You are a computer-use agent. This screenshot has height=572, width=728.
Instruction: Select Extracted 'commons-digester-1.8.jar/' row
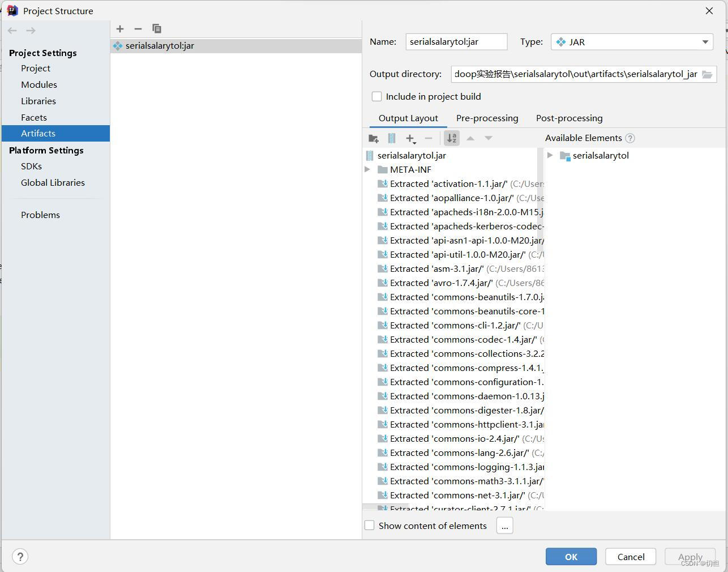coord(453,411)
